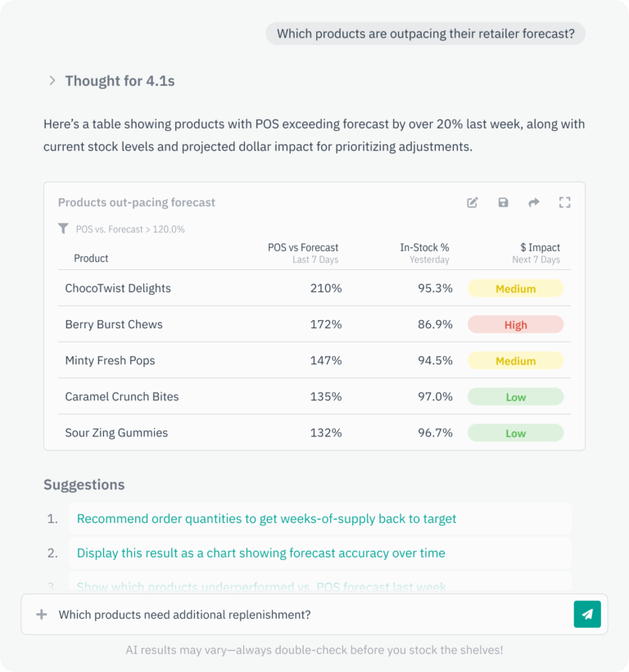The image size is (629, 672).
Task: Click the edit icon on the table card
Action: pos(473,202)
